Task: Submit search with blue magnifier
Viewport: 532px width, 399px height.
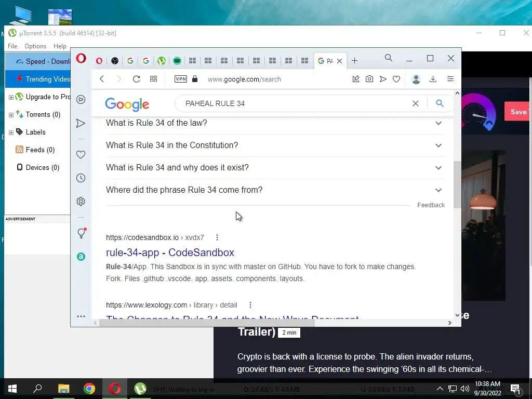Action: coord(440,103)
